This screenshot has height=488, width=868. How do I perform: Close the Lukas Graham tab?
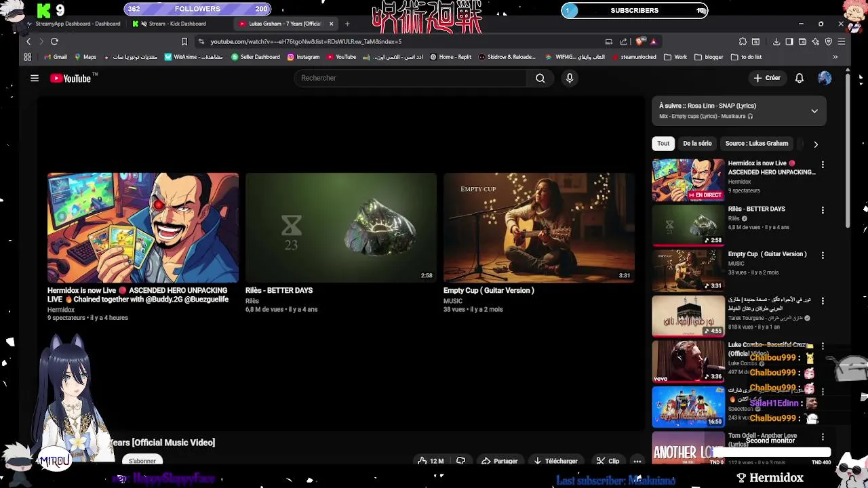[x=331, y=24]
